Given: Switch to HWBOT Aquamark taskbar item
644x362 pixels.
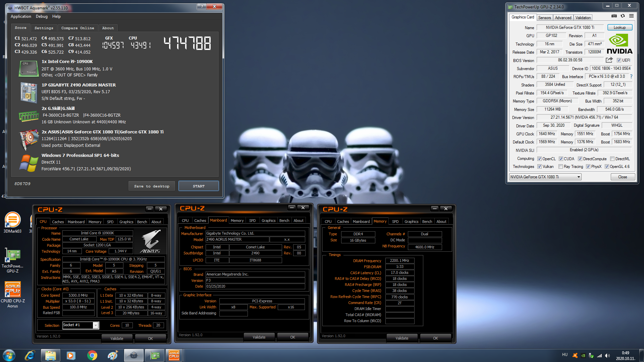Looking at the screenshot, I should 133,355.
